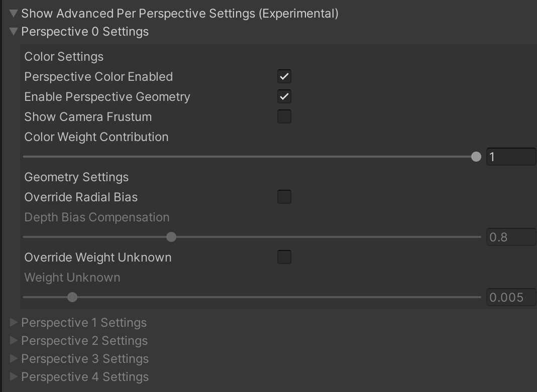This screenshot has width=537, height=392.
Task: Click the Geometry Settings header label
Action: coord(76,177)
